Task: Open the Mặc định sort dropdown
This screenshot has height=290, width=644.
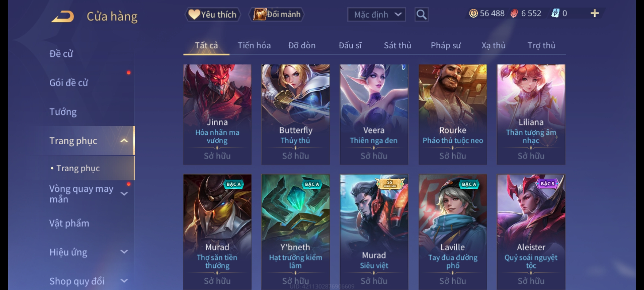Action: pos(376,15)
